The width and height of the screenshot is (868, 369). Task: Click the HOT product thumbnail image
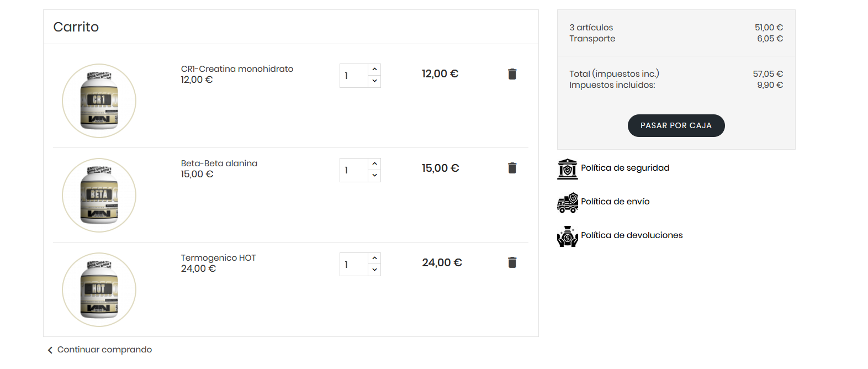click(x=99, y=289)
